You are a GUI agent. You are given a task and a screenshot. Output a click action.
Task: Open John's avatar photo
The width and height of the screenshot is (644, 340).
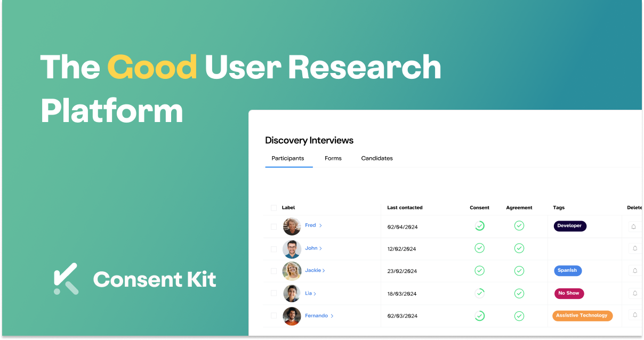click(x=292, y=249)
